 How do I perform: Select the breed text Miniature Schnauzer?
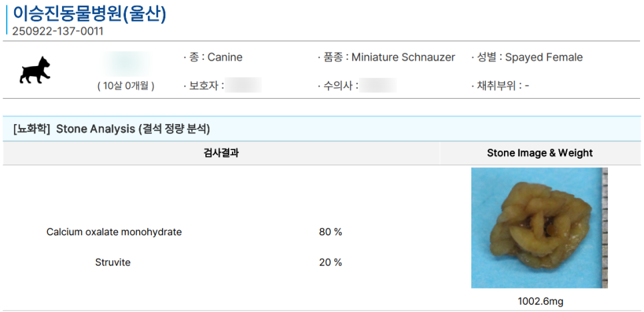(403, 57)
